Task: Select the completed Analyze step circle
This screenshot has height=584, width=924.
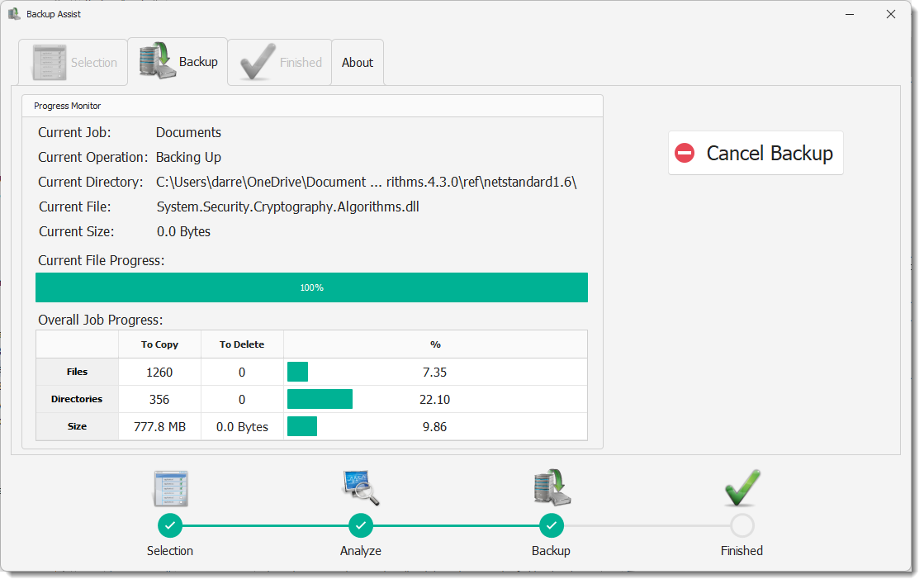Action: (x=361, y=525)
